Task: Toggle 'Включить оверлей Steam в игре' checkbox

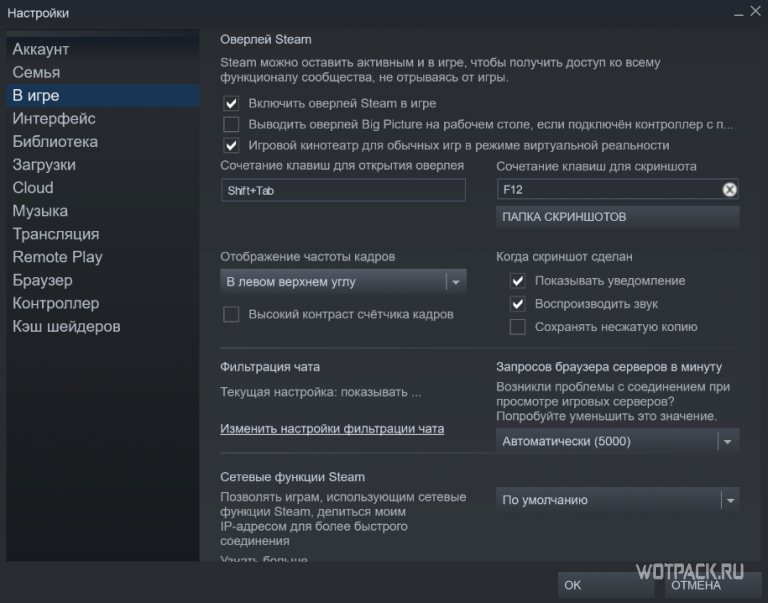Action: click(x=231, y=103)
